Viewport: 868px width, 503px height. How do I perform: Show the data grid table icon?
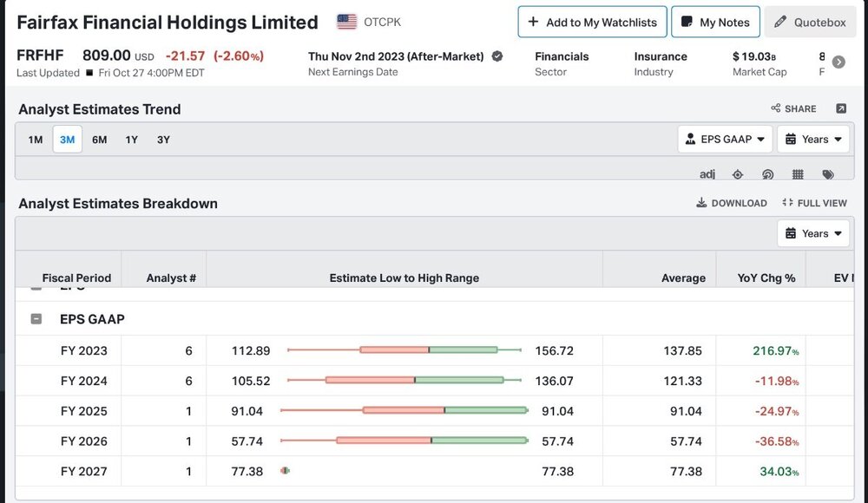798,175
